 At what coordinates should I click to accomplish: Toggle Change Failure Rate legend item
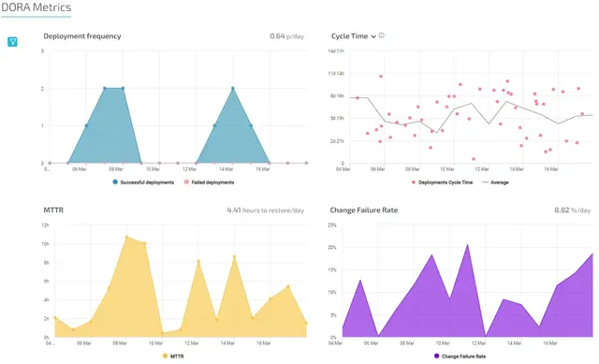[x=460, y=356]
